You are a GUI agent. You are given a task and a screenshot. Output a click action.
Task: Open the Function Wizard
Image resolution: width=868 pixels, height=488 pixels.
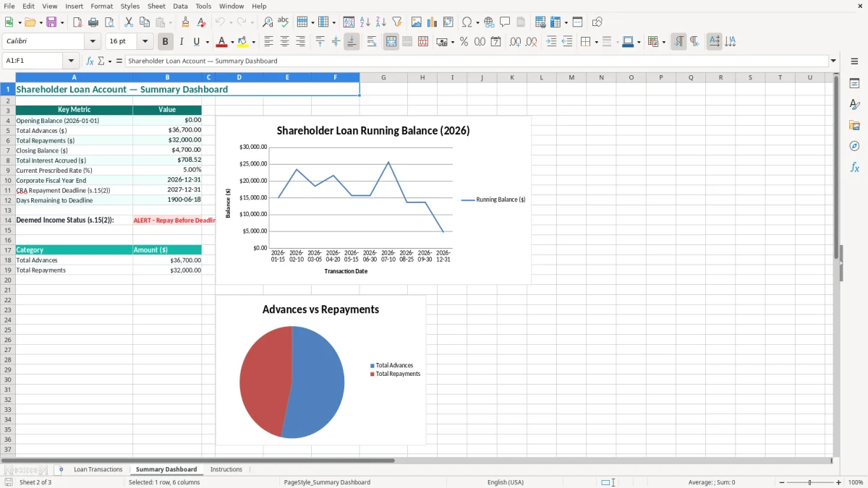90,61
